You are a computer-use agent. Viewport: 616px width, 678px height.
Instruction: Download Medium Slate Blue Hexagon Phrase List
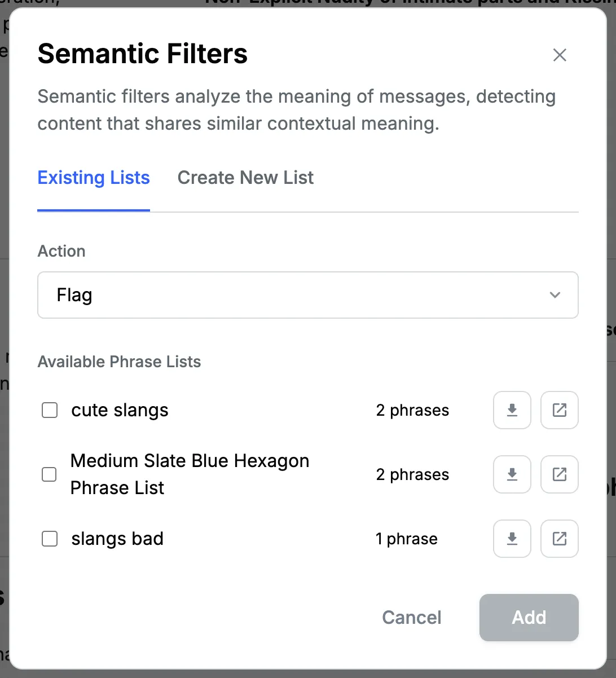point(512,474)
